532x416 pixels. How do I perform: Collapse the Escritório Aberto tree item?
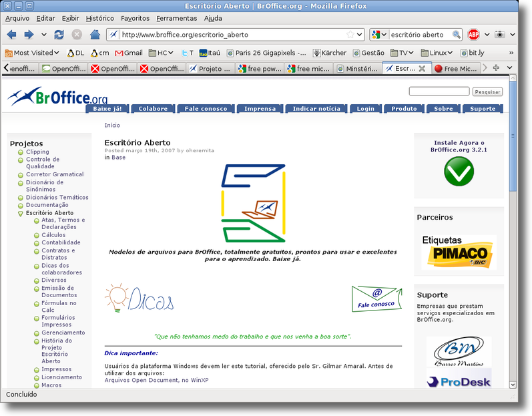click(20, 214)
